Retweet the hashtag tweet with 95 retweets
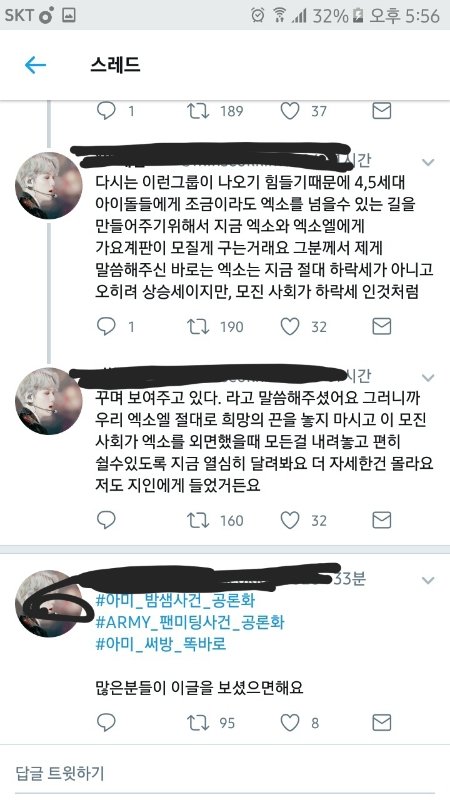Viewport: 450px width, 800px height. point(198,722)
